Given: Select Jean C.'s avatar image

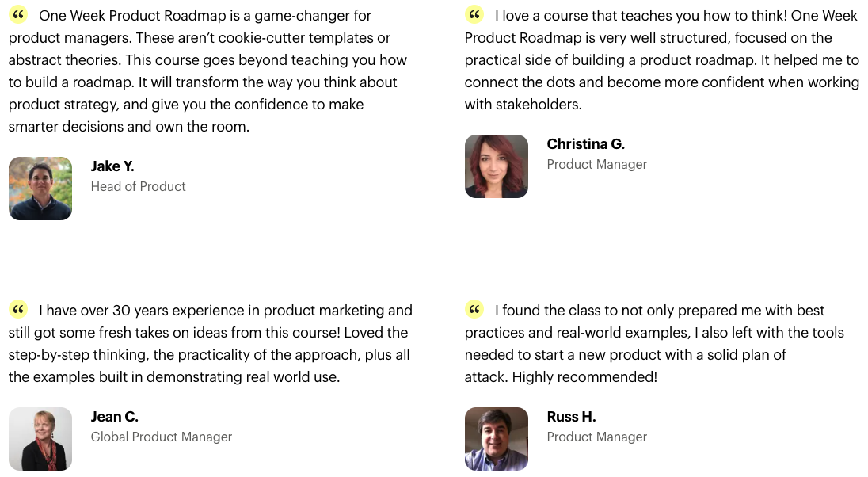Looking at the screenshot, I should coord(40,439).
